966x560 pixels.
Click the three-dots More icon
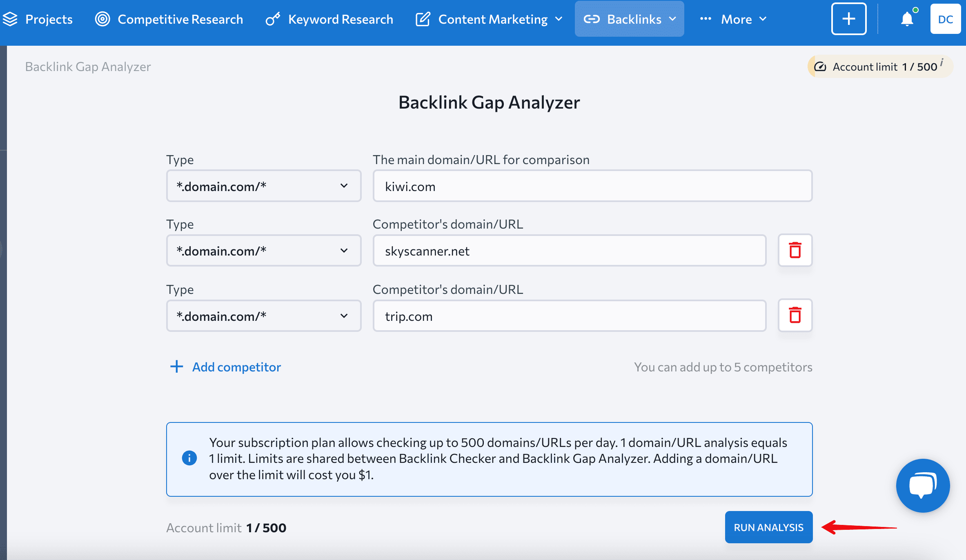(x=706, y=19)
